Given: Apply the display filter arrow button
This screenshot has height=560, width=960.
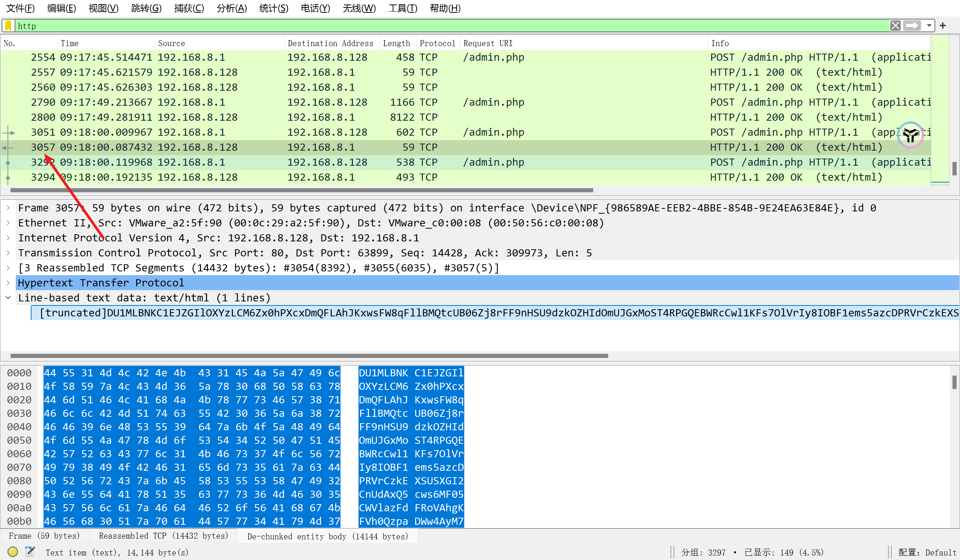Looking at the screenshot, I should pos(912,25).
